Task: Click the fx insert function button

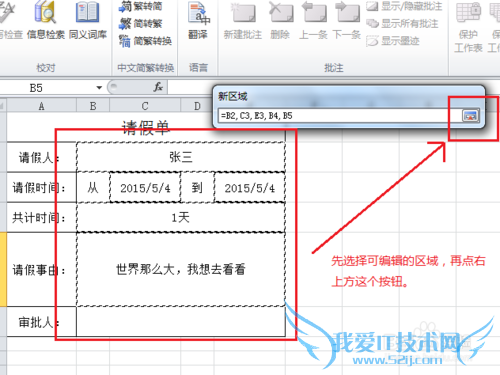Action: click(158, 88)
